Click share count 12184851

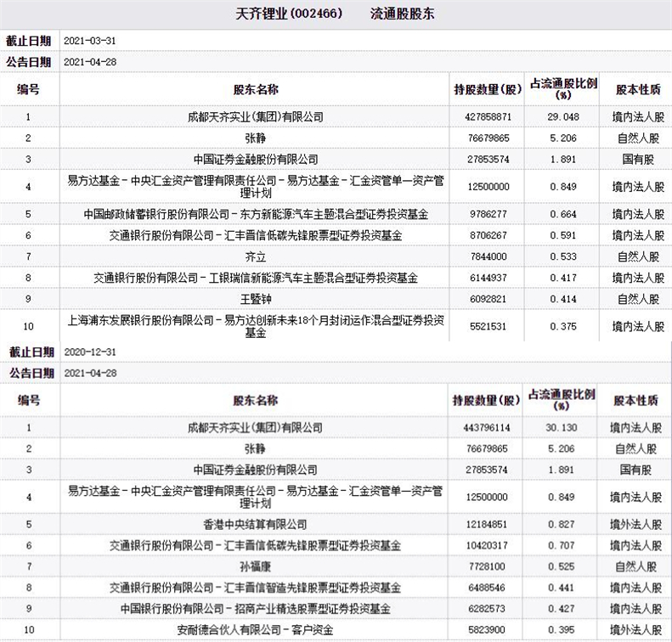click(487, 524)
